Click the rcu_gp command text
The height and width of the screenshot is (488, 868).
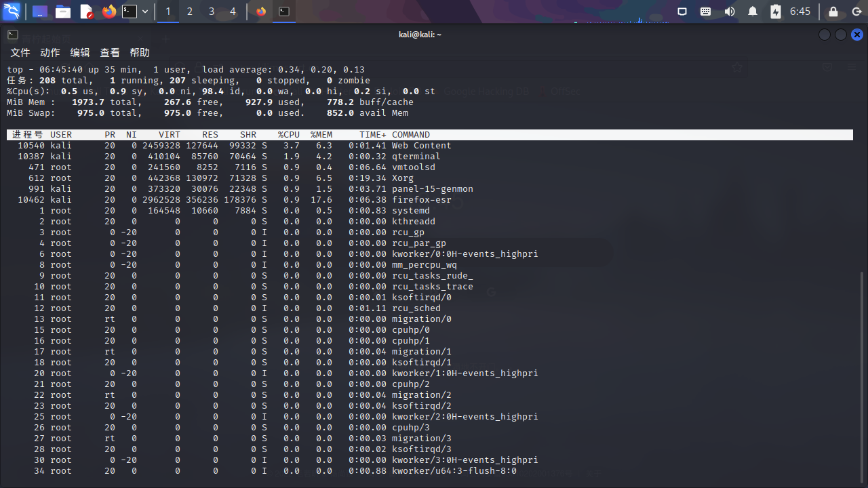(x=408, y=232)
